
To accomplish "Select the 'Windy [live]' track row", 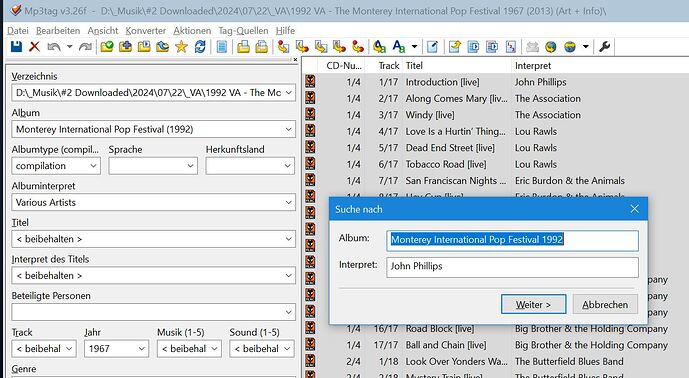I will pyautogui.click(x=495, y=115).
